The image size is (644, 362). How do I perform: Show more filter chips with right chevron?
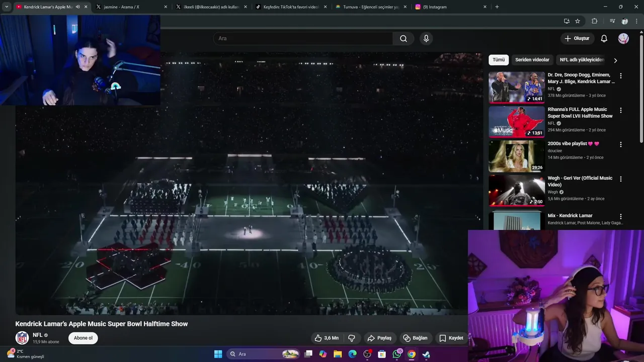615,60
